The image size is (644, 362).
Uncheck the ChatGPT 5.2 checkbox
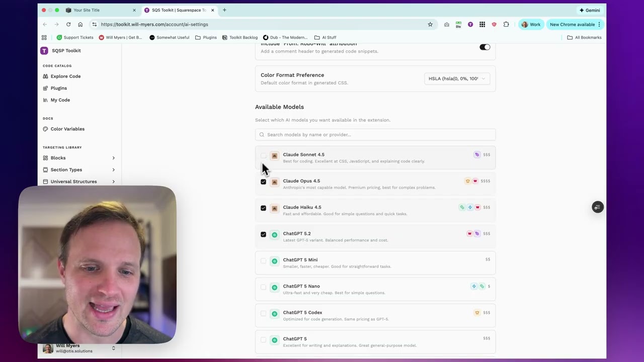263,234
